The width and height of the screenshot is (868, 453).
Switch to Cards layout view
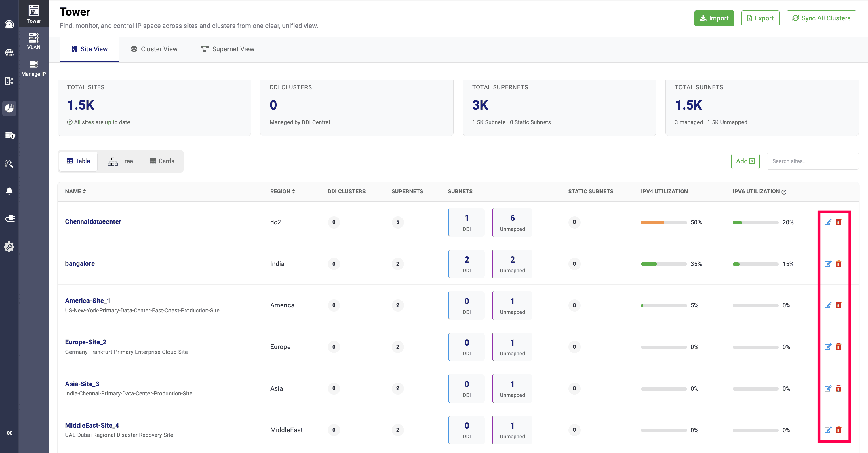click(162, 161)
